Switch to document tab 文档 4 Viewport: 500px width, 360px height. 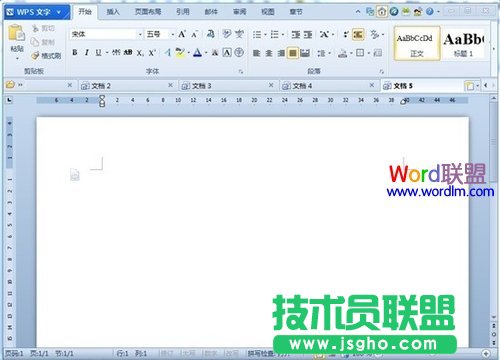[x=329, y=86]
